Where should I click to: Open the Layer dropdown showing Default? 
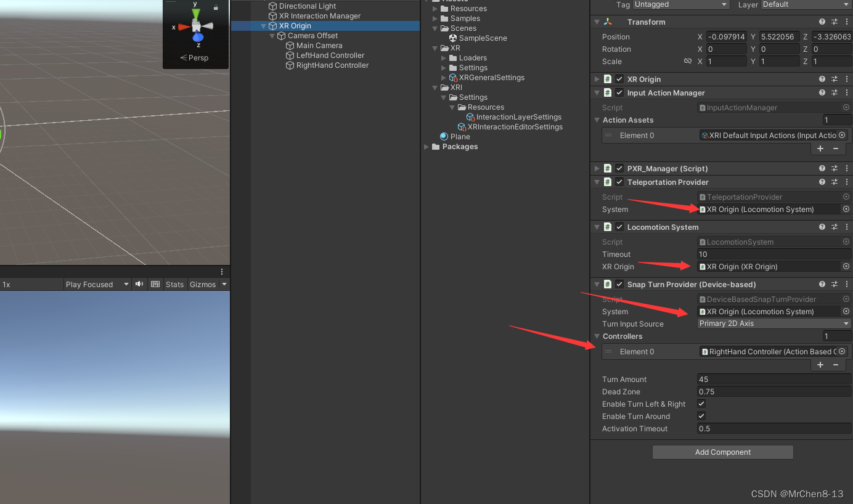806,5
